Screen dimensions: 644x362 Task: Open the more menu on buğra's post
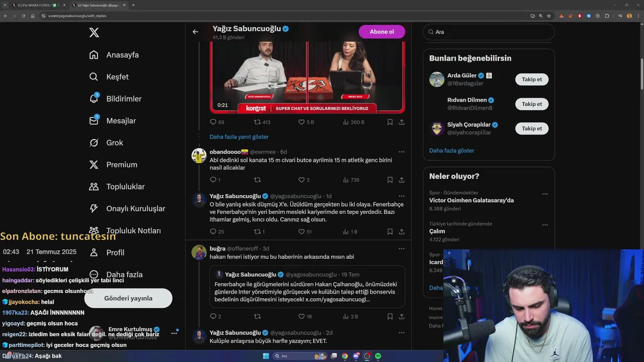[x=401, y=248]
